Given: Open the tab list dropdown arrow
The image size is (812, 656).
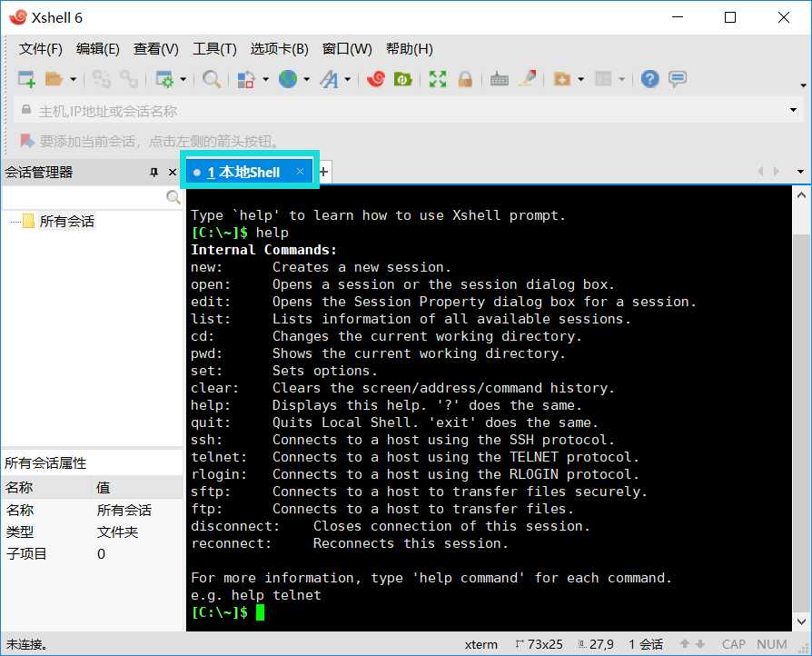Looking at the screenshot, I should [800, 172].
